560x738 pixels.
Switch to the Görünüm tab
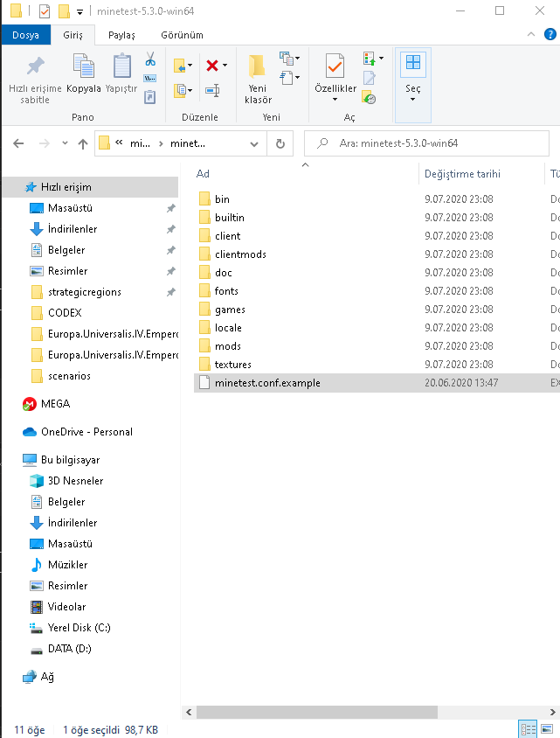tap(182, 35)
